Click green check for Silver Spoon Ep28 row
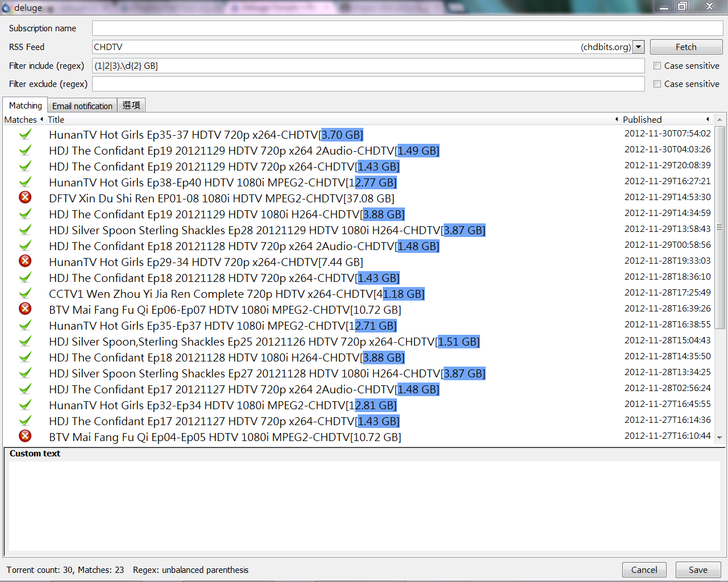 click(x=25, y=230)
